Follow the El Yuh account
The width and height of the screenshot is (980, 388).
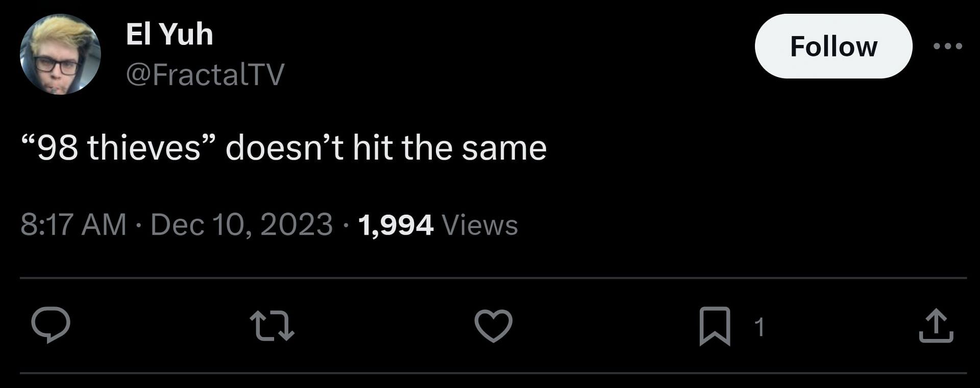tap(833, 46)
